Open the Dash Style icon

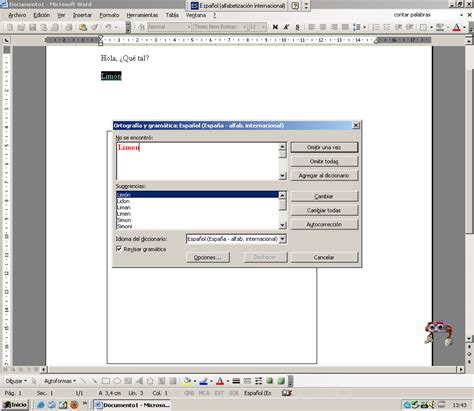(247, 381)
